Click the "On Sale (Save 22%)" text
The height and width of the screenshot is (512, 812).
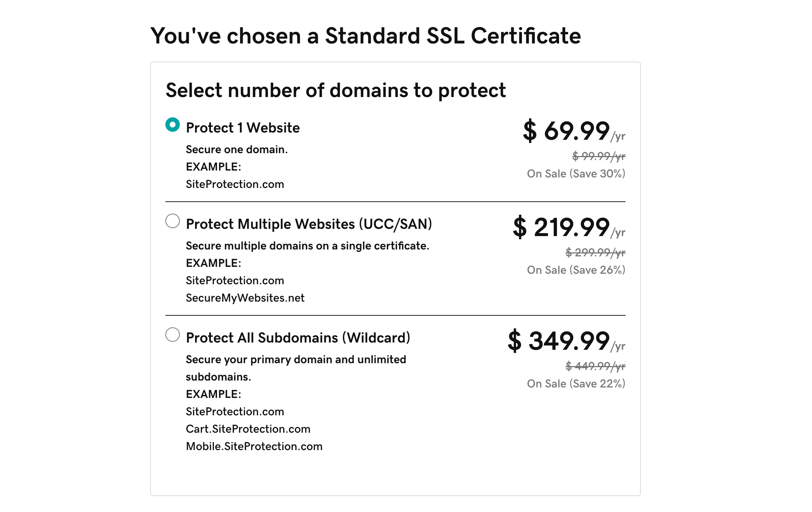(x=576, y=384)
